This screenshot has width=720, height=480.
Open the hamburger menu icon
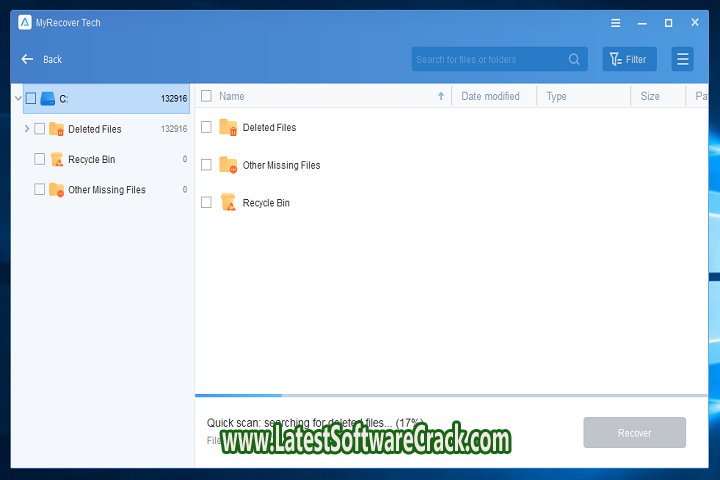click(x=683, y=60)
